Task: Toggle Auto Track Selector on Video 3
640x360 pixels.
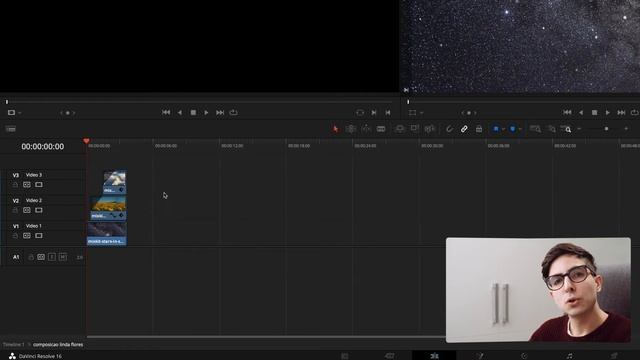Action: 27,185
